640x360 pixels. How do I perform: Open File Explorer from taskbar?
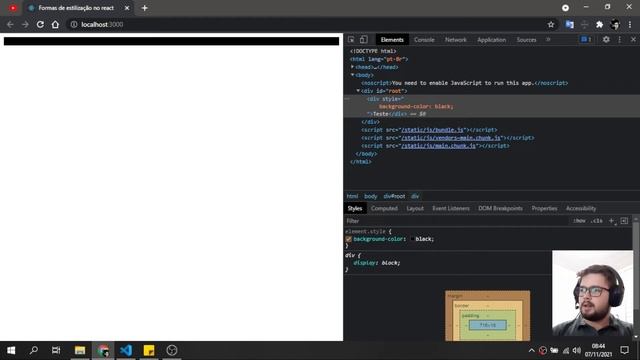(80, 350)
